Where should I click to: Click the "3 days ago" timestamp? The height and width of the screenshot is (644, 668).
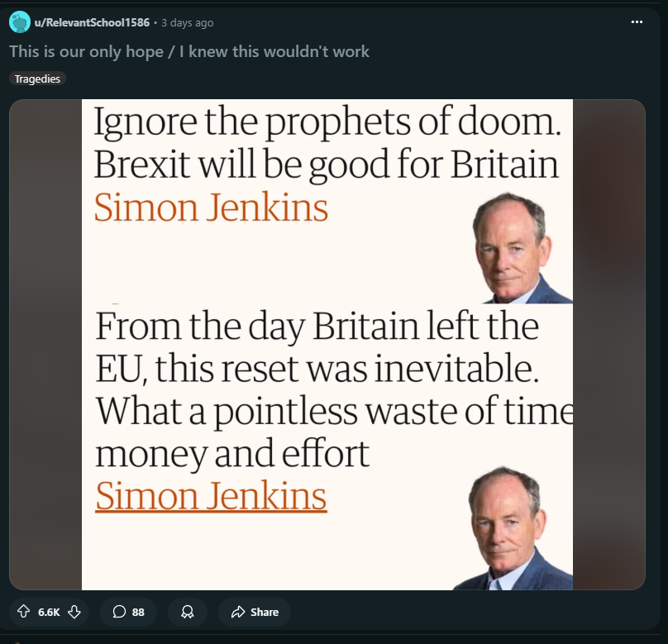click(x=187, y=23)
